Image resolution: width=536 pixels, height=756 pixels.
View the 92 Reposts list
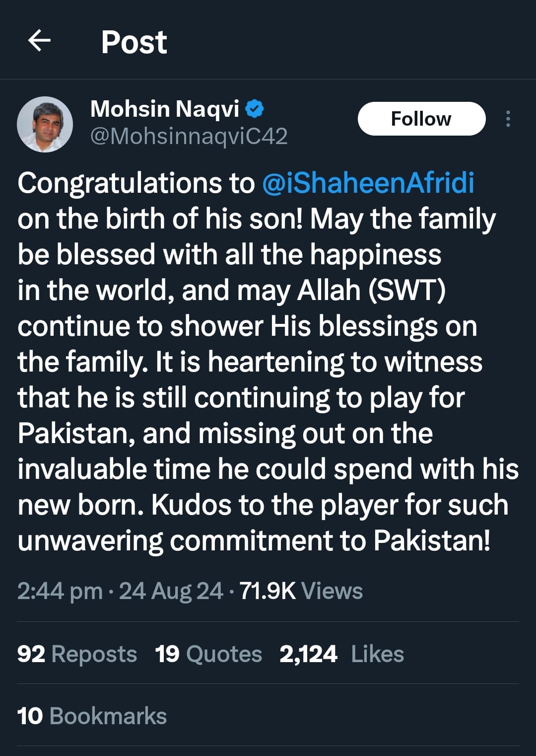(77, 654)
